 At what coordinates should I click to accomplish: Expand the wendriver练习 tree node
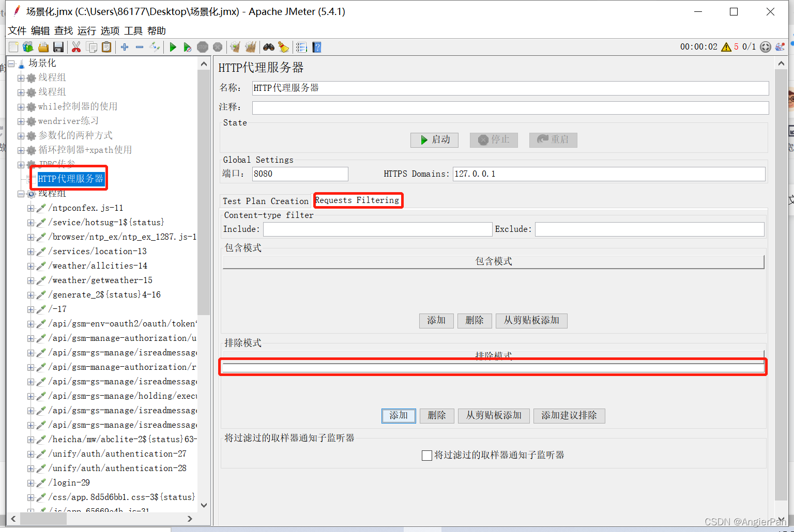[x=21, y=121]
